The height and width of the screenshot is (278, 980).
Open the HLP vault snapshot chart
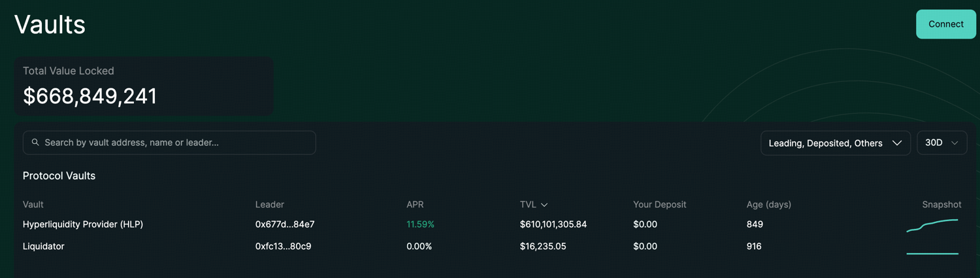point(932,225)
